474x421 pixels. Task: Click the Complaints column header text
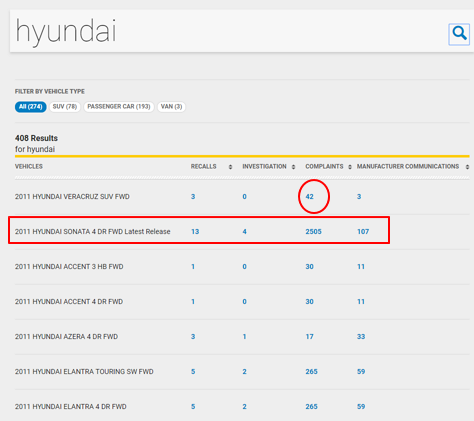point(324,166)
